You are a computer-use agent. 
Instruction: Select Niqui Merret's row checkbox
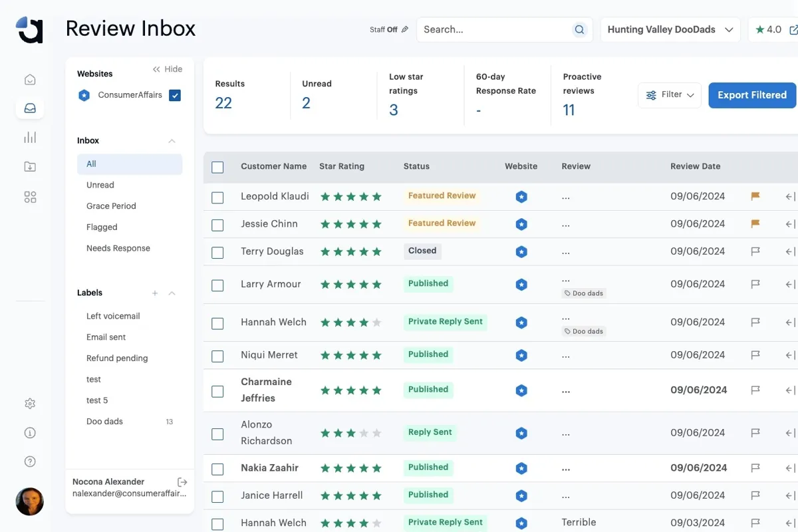pos(217,356)
